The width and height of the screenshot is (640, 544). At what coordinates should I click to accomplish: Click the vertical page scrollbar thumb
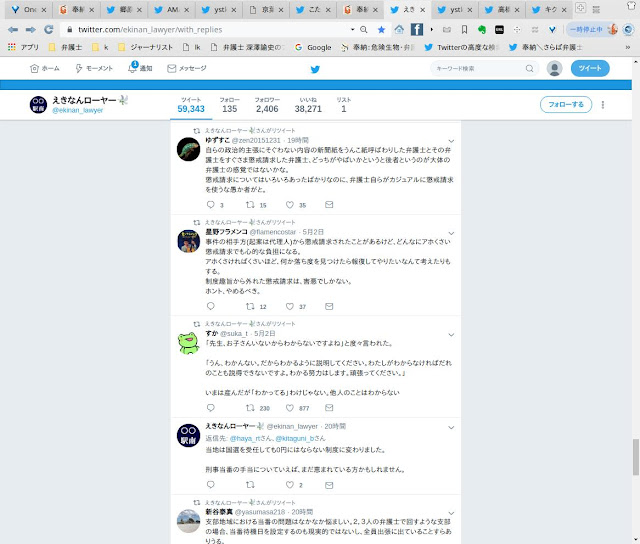point(636,457)
